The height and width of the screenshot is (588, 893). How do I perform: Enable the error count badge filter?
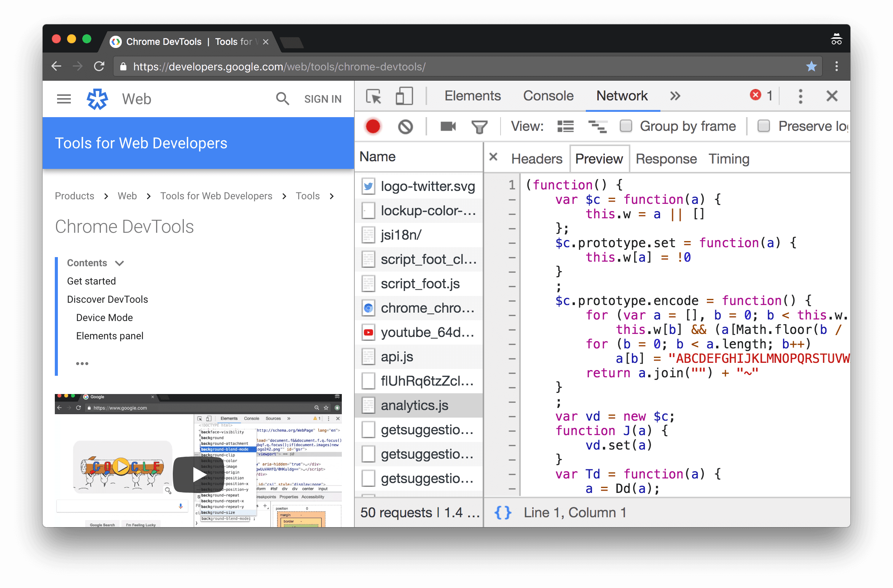click(758, 96)
